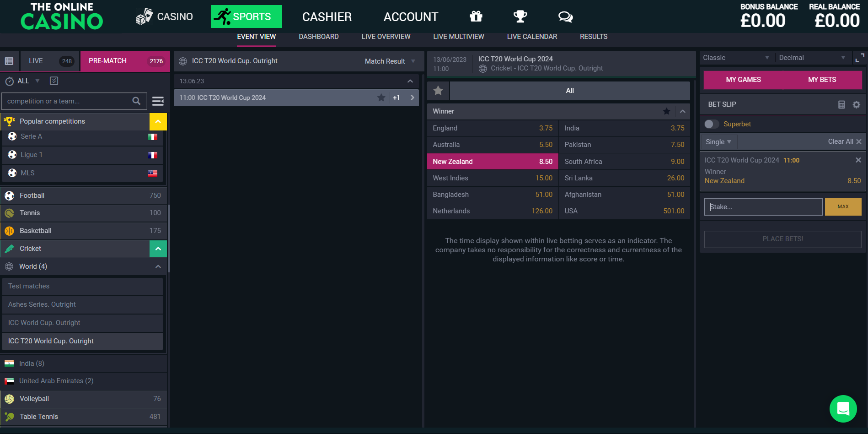
Task: Click the PLACE BETS! button
Action: pyautogui.click(x=782, y=239)
